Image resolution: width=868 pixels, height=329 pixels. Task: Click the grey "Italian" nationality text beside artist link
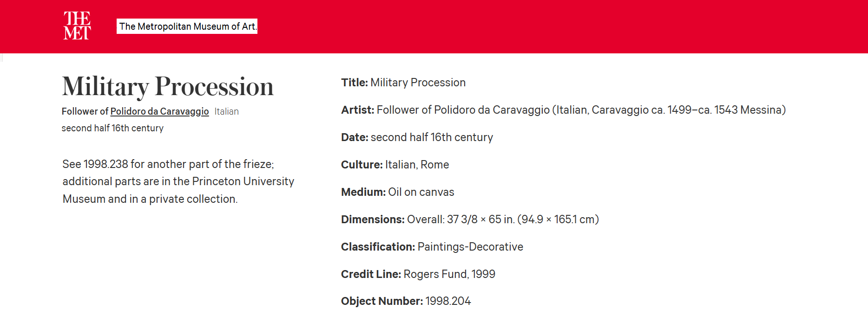coord(226,111)
